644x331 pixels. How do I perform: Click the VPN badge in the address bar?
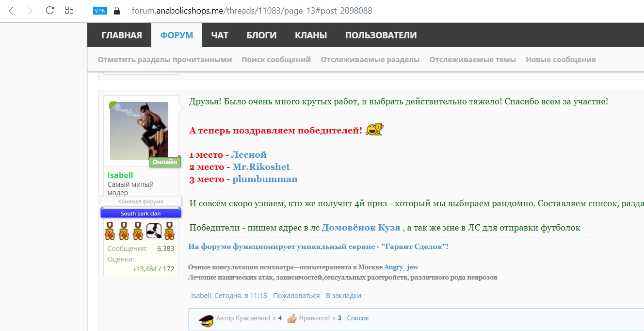coord(99,11)
